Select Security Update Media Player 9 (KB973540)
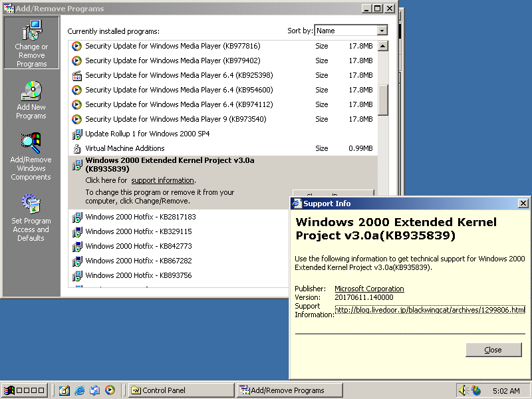532x399 pixels. (x=223, y=119)
